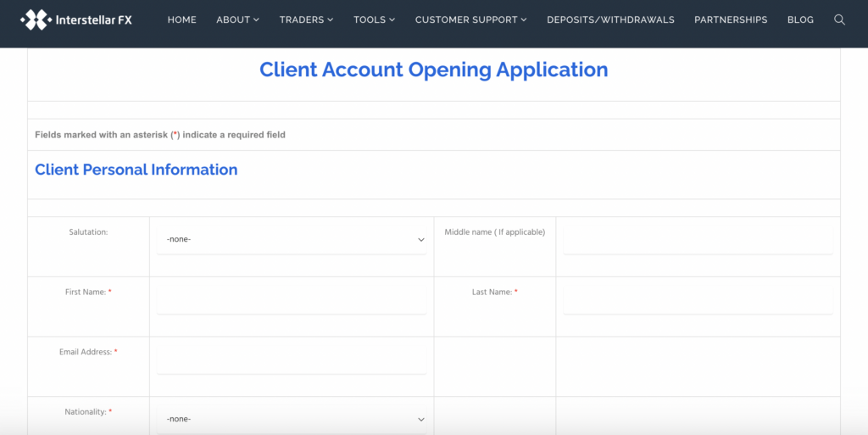The height and width of the screenshot is (435, 868).
Task: Open the Customer Support menu
Action: pos(470,20)
